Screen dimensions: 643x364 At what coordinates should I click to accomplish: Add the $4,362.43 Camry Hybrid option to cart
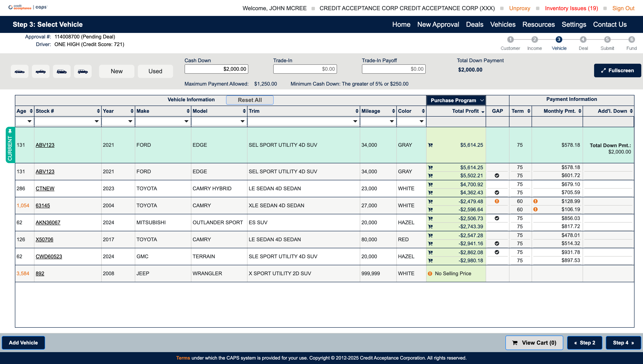coord(430,193)
